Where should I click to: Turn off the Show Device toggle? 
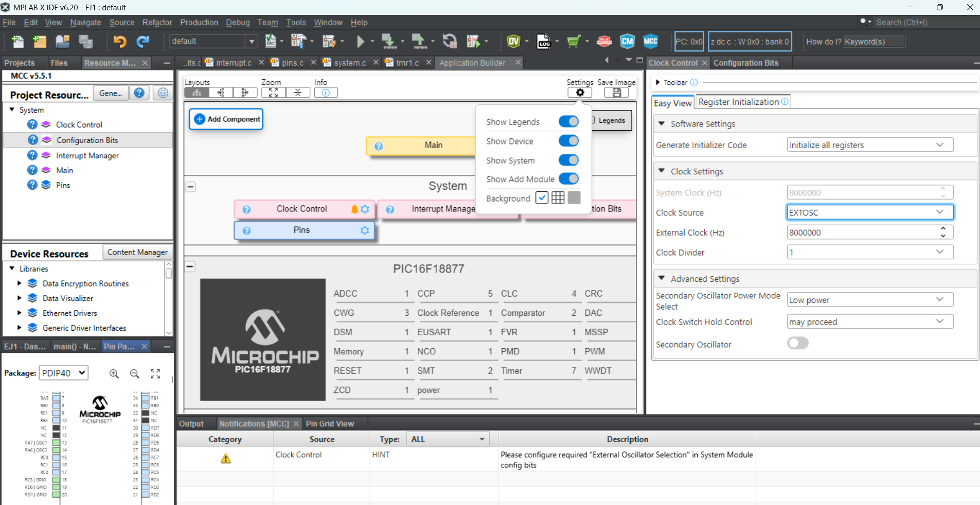(568, 140)
